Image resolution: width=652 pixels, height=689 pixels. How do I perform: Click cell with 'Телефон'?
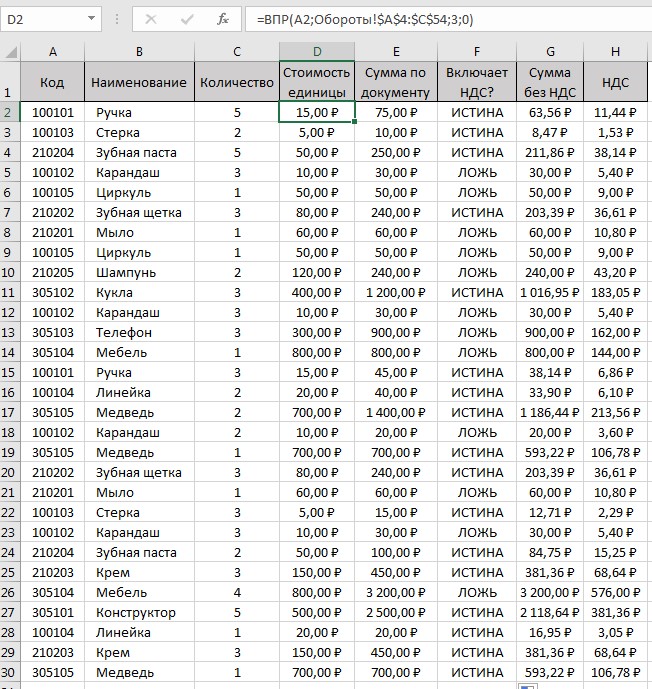[139, 333]
